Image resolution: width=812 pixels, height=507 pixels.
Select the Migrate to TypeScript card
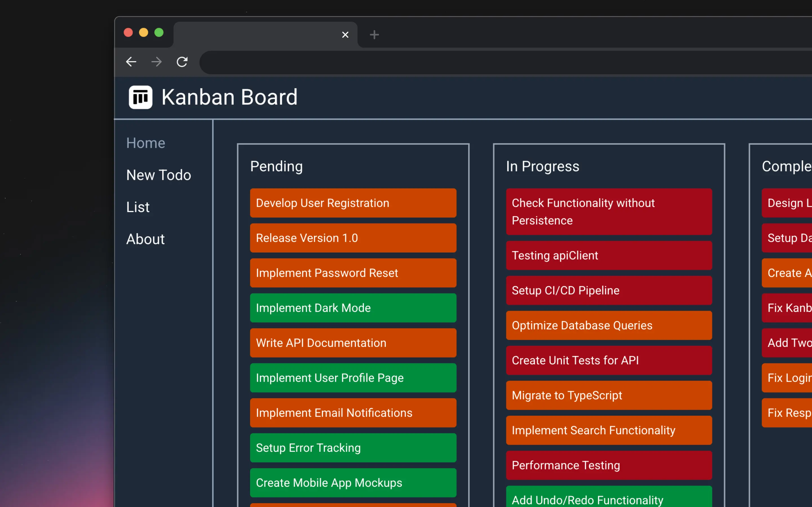(609, 395)
